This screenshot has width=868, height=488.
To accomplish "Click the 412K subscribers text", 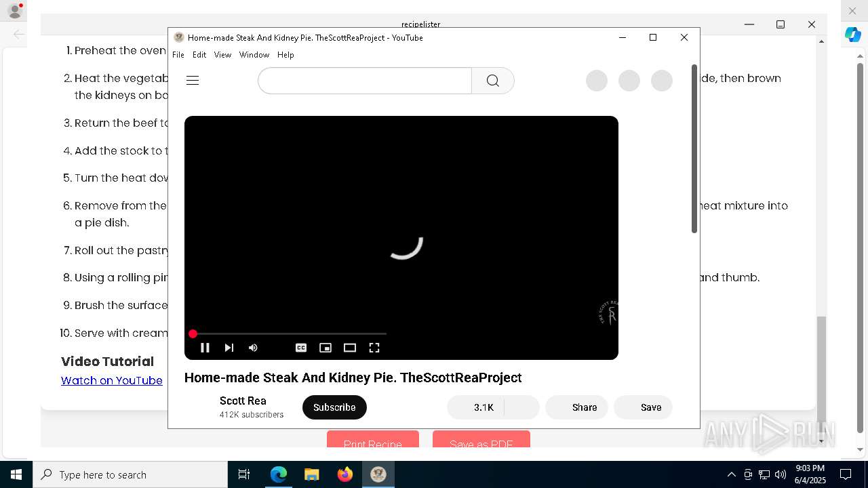I will (252, 415).
